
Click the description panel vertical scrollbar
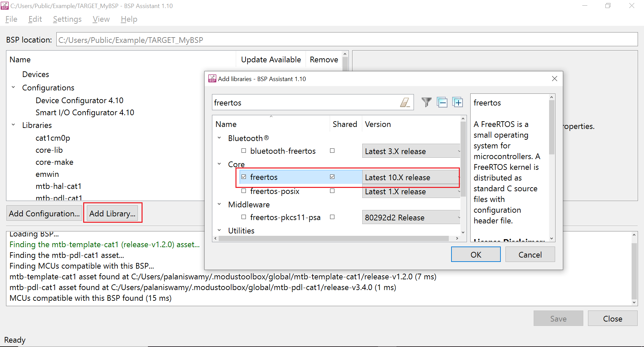pos(551,127)
